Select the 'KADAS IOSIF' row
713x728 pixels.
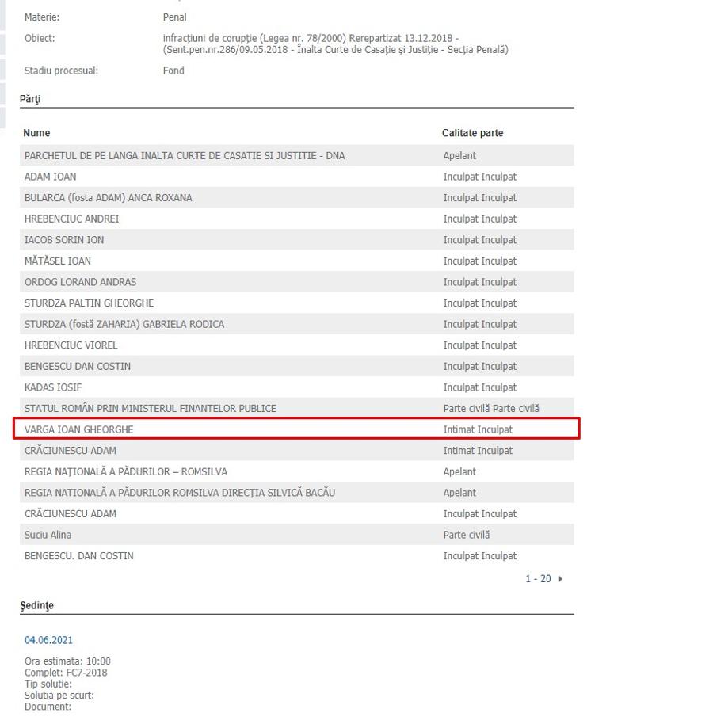click(296, 387)
